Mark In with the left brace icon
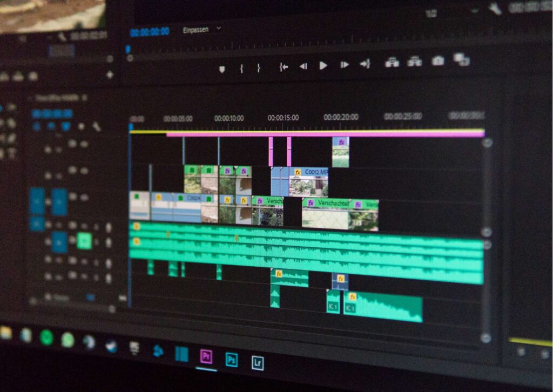 click(241, 68)
